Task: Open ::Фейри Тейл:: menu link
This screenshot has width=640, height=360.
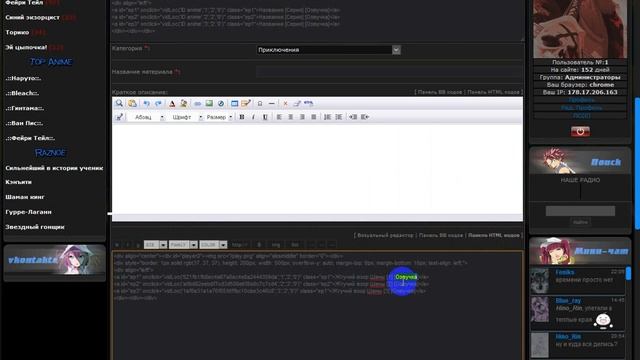Action: 30,138
